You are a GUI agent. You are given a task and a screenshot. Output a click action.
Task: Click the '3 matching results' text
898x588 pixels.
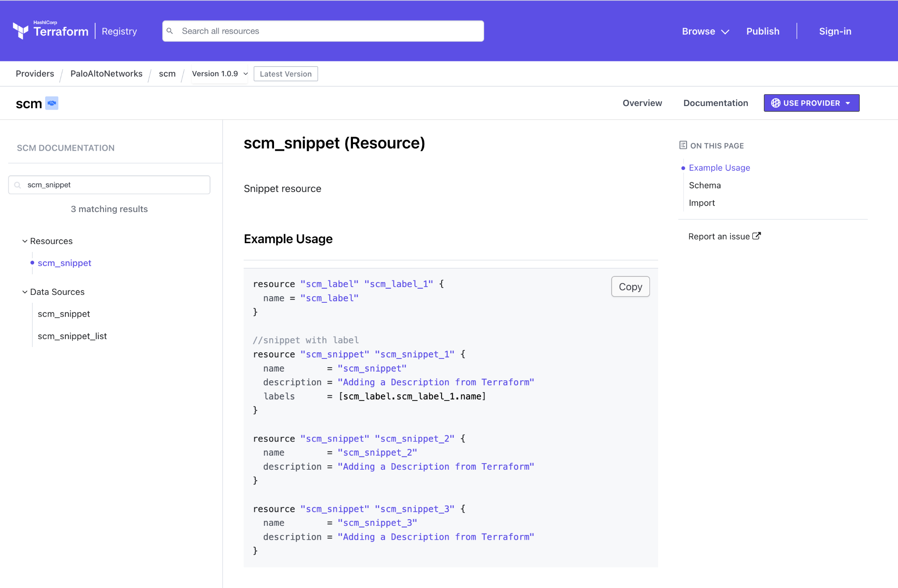pos(109,209)
